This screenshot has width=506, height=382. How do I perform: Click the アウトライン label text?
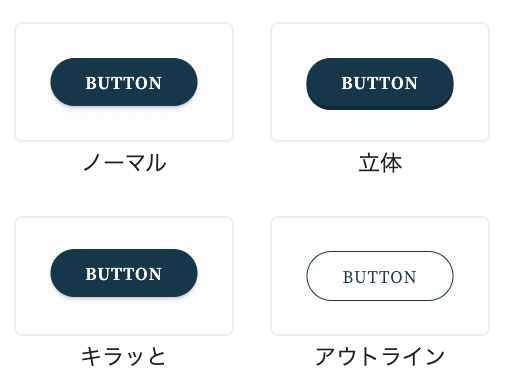tap(380, 356)
